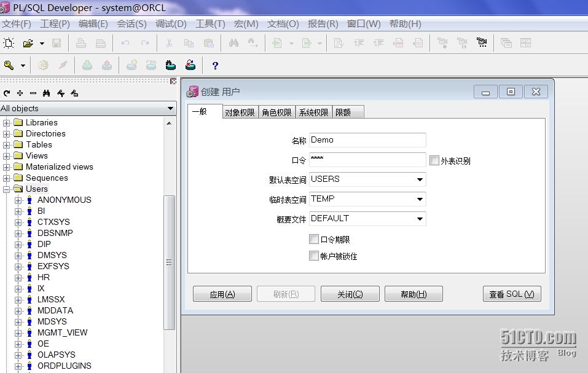
Task: Open the 临时表空间 TEMP dropdown
Action: [420, 199]
